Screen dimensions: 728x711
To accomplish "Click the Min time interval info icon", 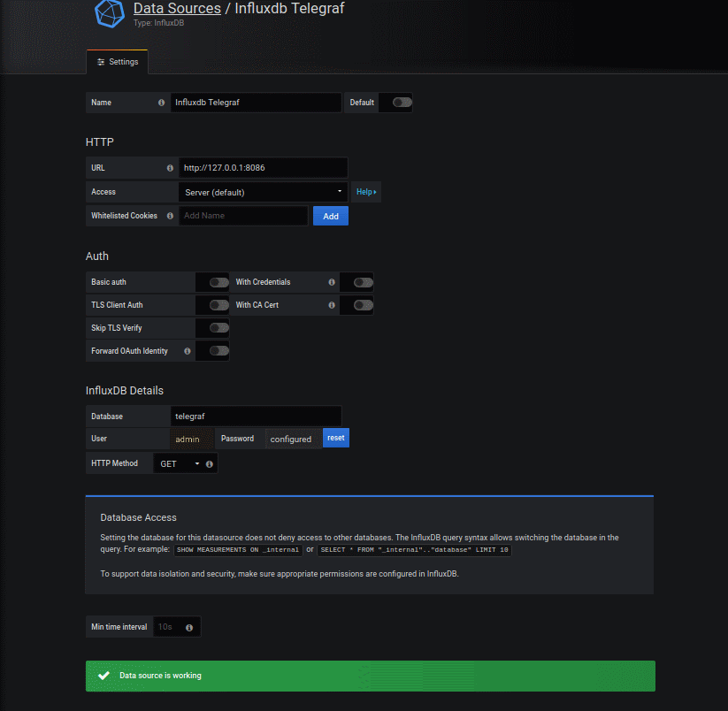I will [189, 628].
